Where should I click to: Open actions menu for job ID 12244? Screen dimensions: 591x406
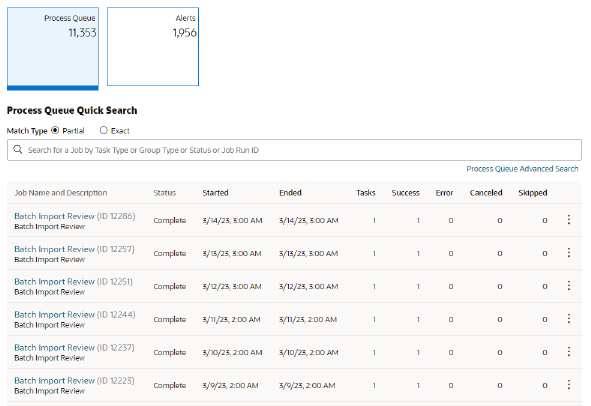[569, 319]
